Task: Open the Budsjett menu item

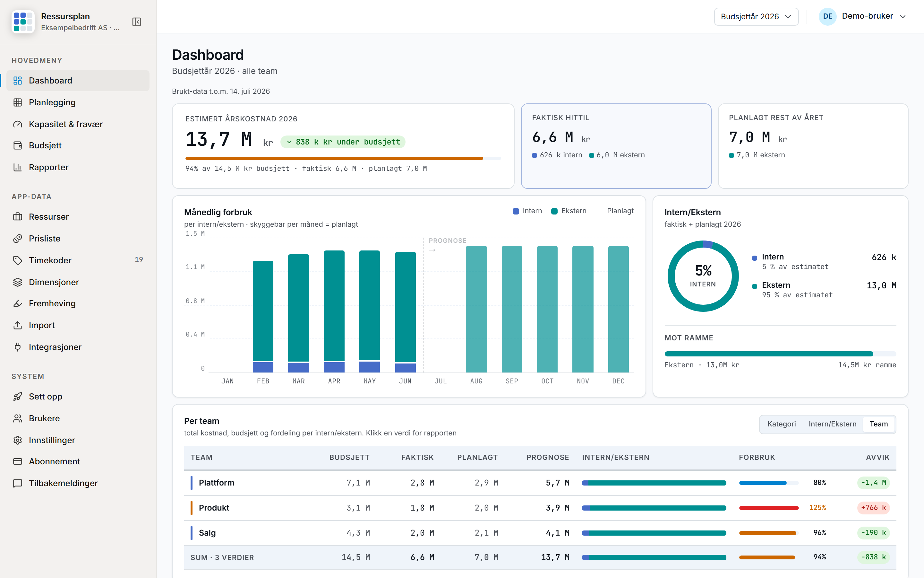Action: click(78, 145)
